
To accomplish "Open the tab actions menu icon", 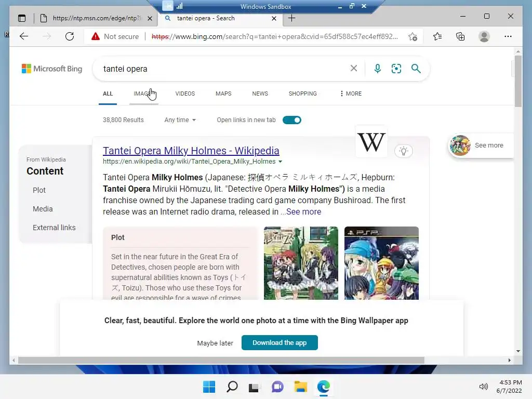I will [22, 18].
